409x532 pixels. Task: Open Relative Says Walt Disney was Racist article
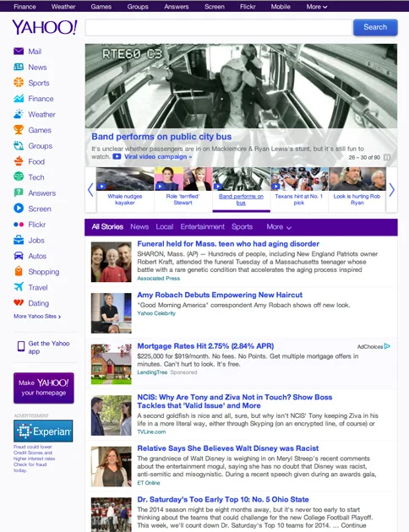click(x=228, y=448)
